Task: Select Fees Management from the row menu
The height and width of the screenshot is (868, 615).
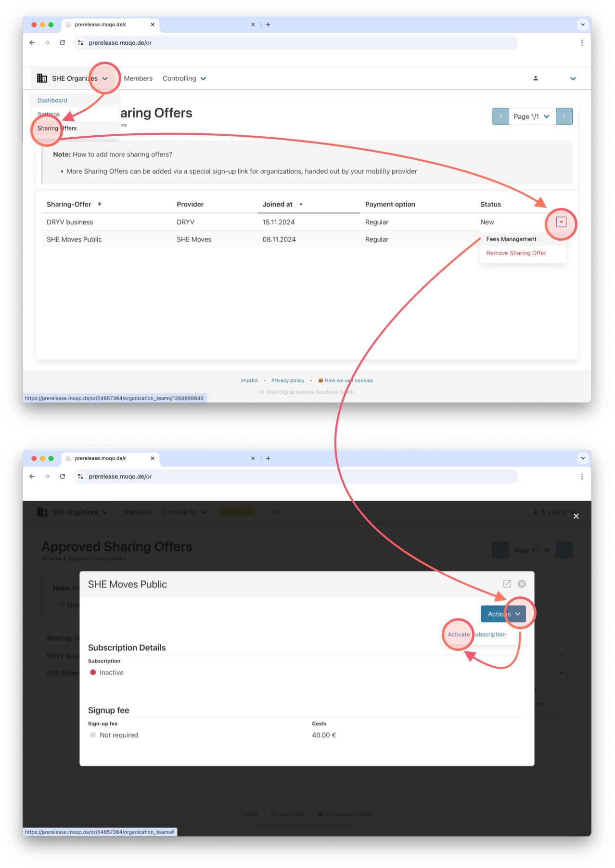Action: pos(511,239)
